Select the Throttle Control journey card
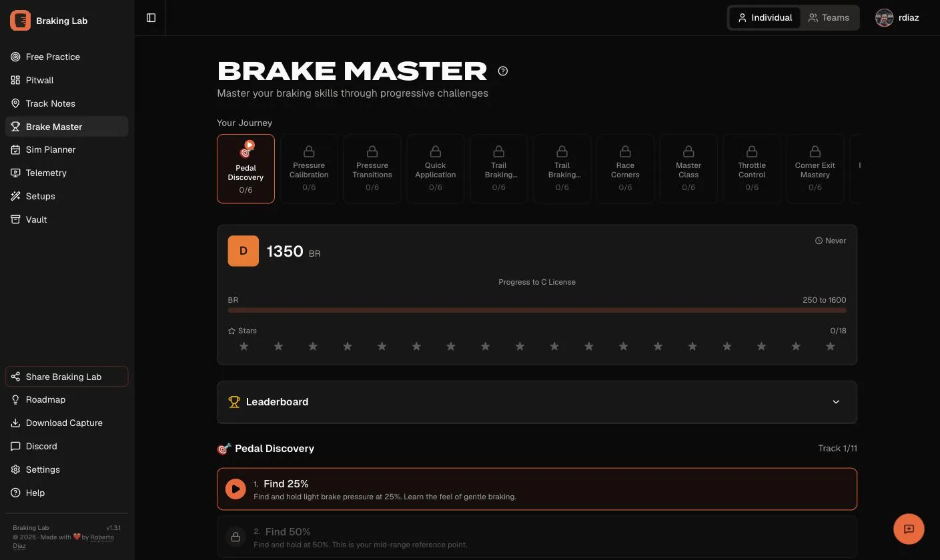 coord(752,169)
